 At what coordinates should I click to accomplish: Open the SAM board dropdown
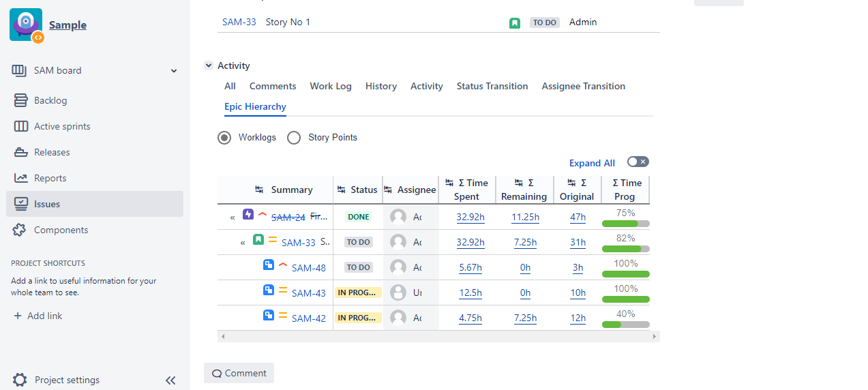174,71
